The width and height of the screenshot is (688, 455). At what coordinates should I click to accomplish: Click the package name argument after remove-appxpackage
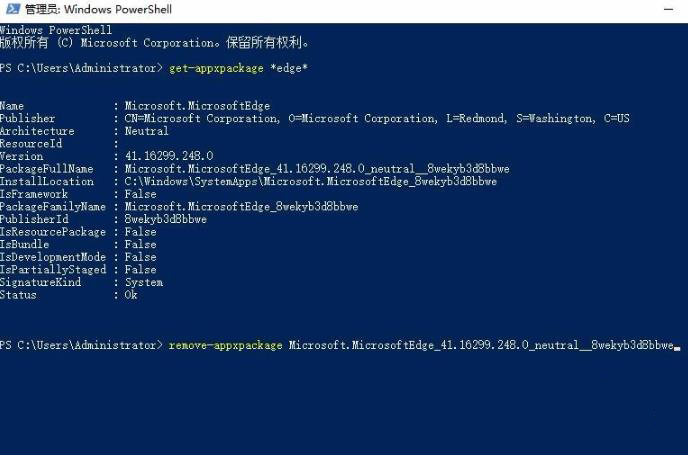(x=481, y=345)
